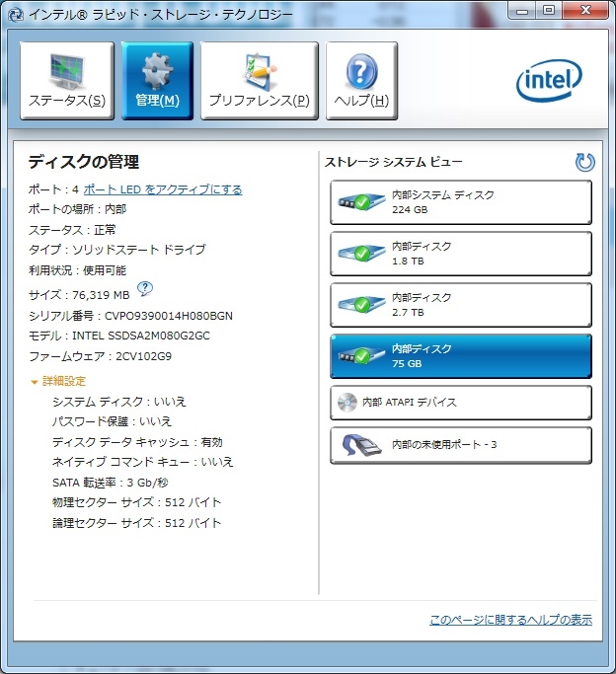The width and height of the screenshot is (616, 674).
Task: Close the Intel RST window
Action: pyautogui.click(x=585, y=10)
